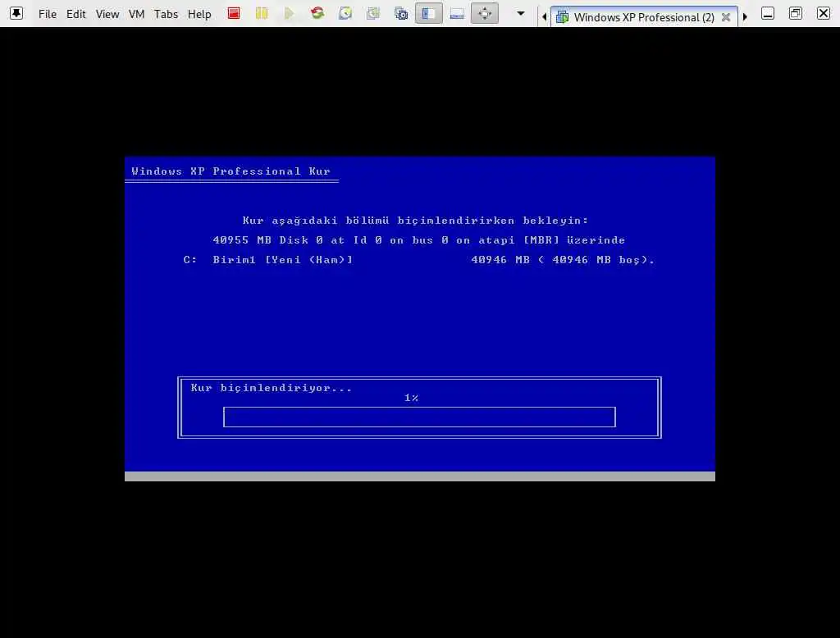Image resolution: width=840 pixels, height=638 pixels.
Task: Open the View menu
Action: [x=107, y=14]
